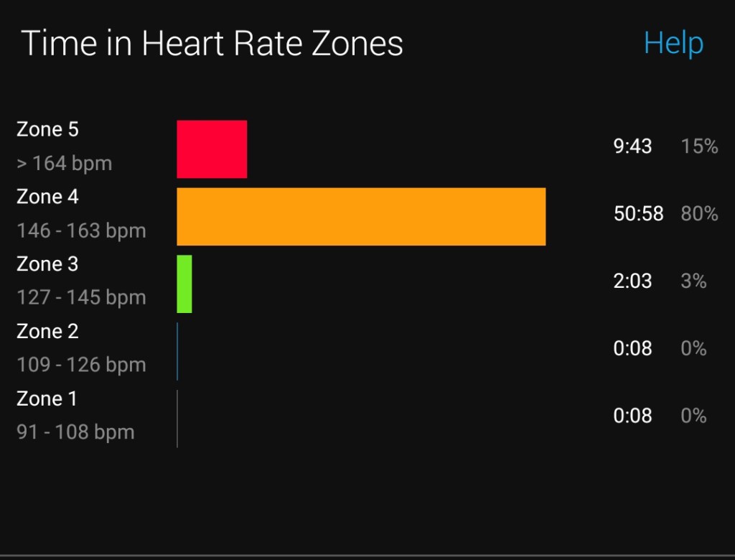Select the Zone 5 label
The image size is (735, 560).
coord(47,130)
